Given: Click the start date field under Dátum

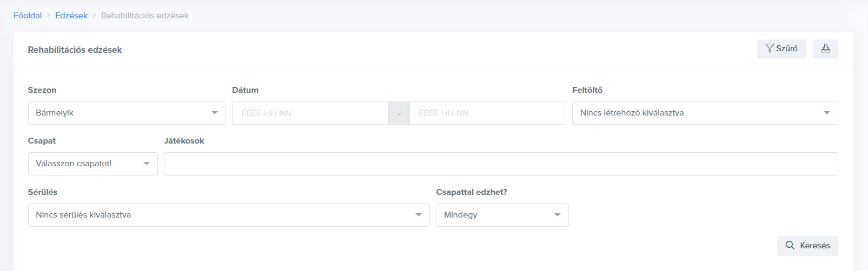Looking at the screenshot, I should tap(310, 113).
